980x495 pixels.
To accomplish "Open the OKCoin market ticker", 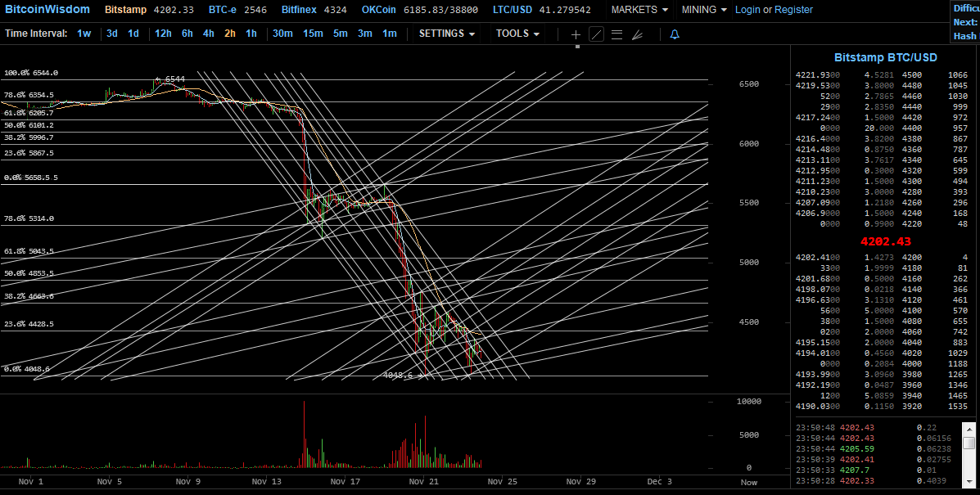I will coord(419,10).
